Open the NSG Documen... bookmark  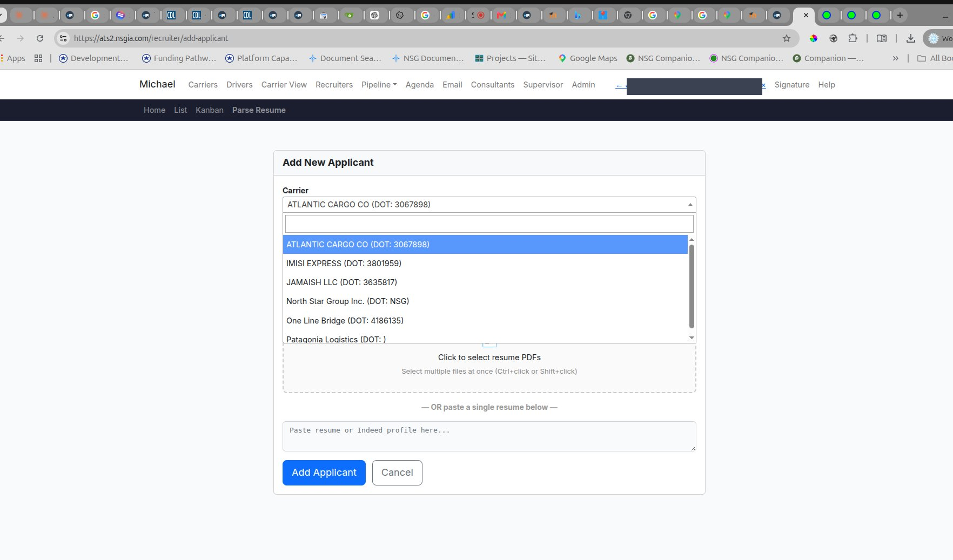[428, 58]
